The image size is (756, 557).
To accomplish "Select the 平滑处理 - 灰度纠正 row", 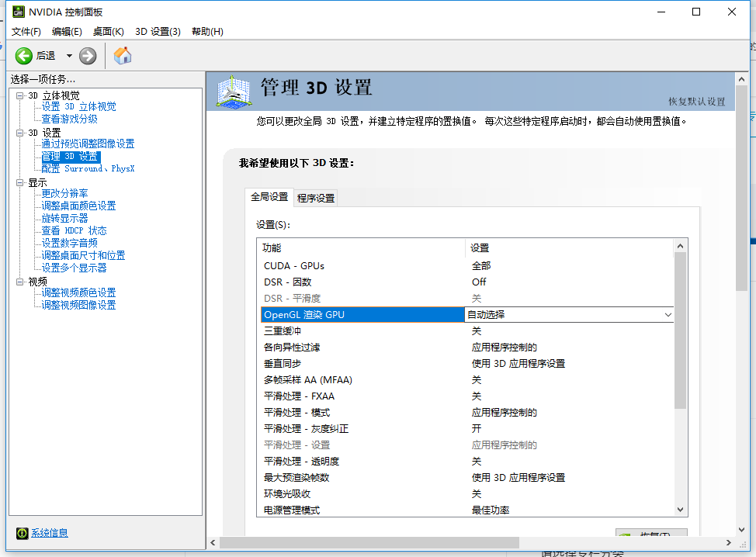I will click(466, 429).
